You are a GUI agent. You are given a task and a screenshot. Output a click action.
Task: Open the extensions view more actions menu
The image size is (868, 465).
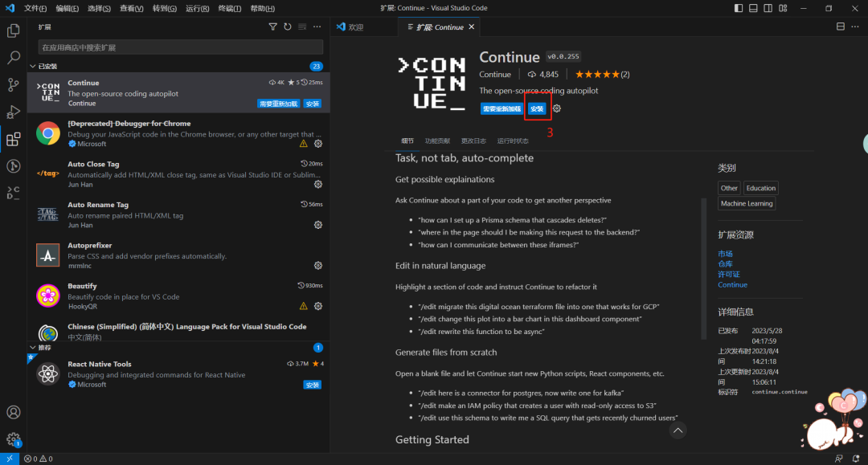(x=317, y=27)
